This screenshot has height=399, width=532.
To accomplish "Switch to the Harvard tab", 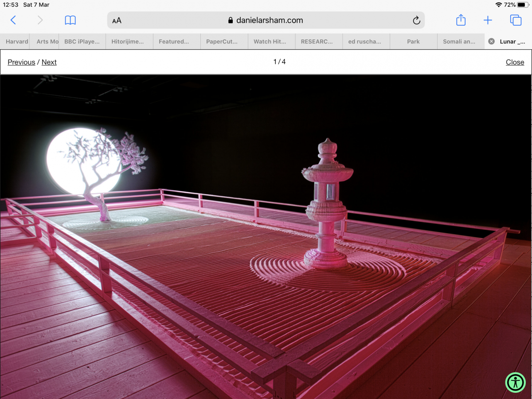I will (x=17, y=41).
